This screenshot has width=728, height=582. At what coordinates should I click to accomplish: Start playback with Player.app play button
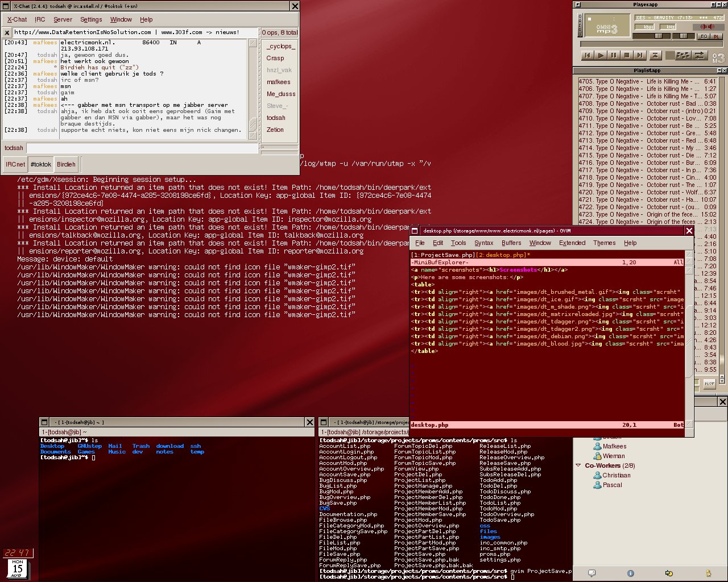[600, 55]
